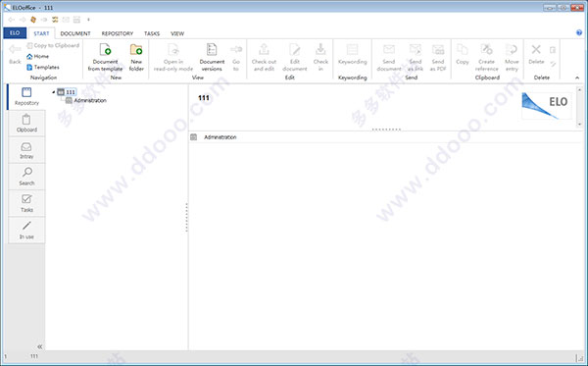Create a New folder
The width and height of the screenshot is (588, 366).
[x=136, y=57]
